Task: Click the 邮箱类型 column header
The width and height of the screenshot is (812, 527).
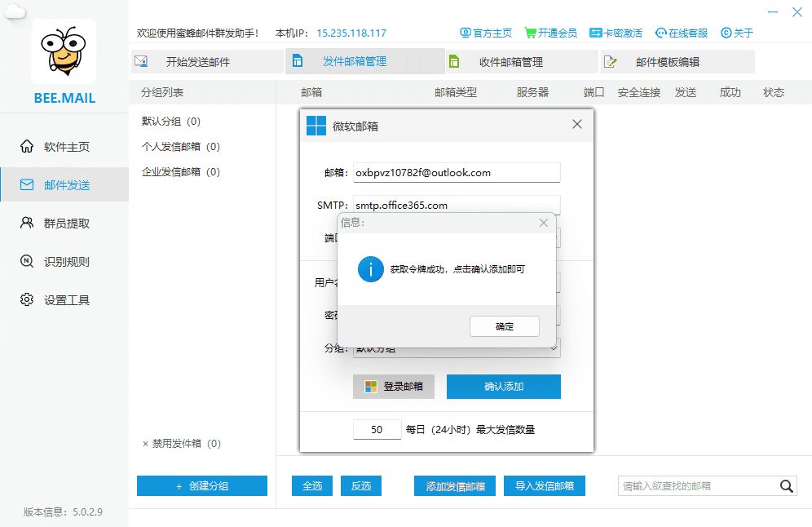Action: (456, 92)
